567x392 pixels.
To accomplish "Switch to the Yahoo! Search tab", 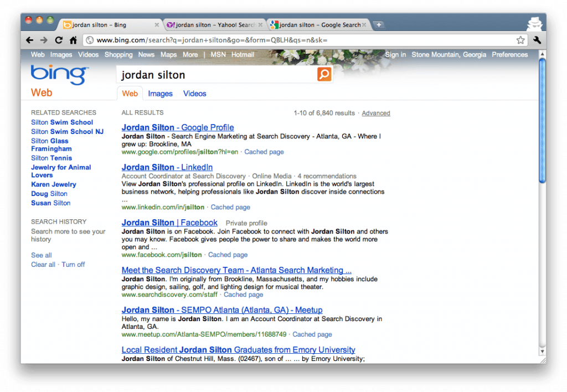I will click(x=214, y=24).
